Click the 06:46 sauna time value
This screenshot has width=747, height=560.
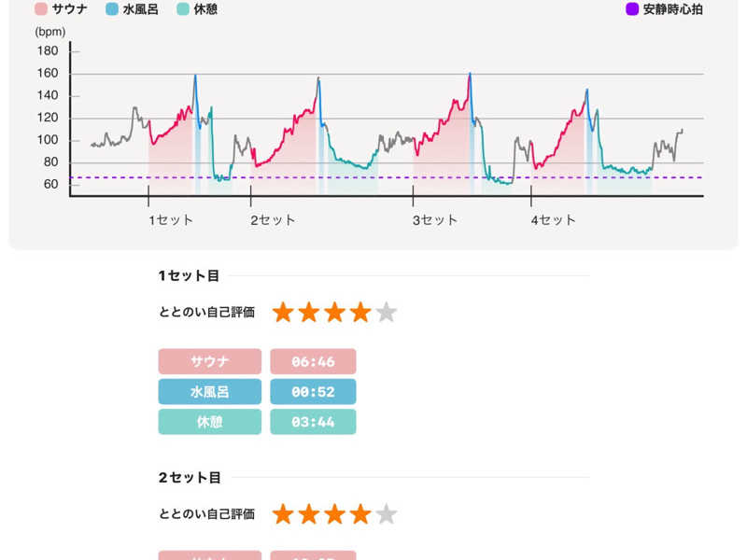tap(313, 361)
